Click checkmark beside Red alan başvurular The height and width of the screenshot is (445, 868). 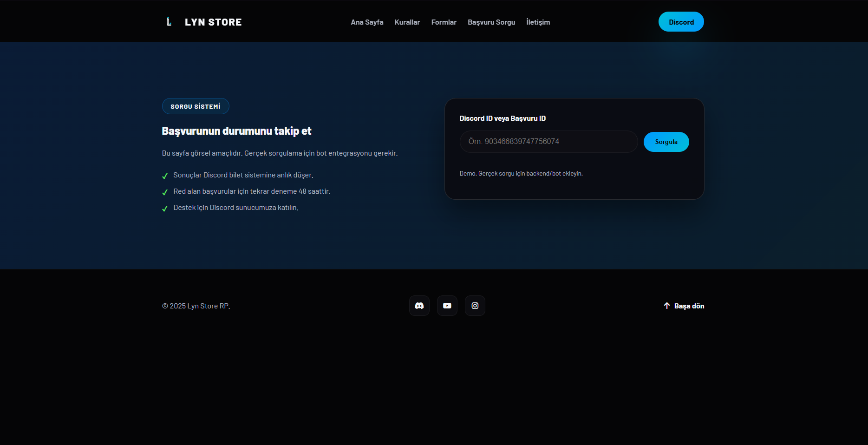pos(165,192)
